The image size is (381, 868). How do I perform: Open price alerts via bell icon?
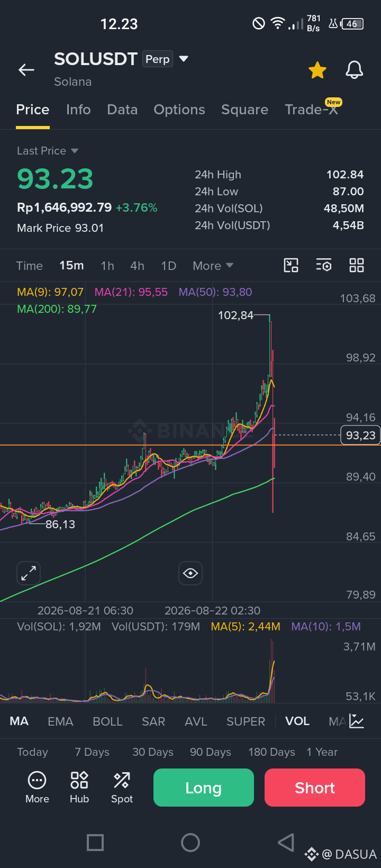(x=355, y=70)
